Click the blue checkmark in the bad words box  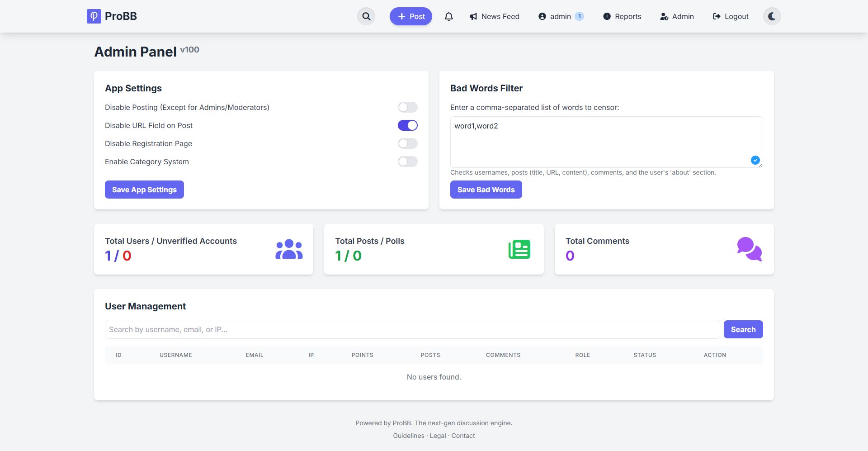coord(755,160)
